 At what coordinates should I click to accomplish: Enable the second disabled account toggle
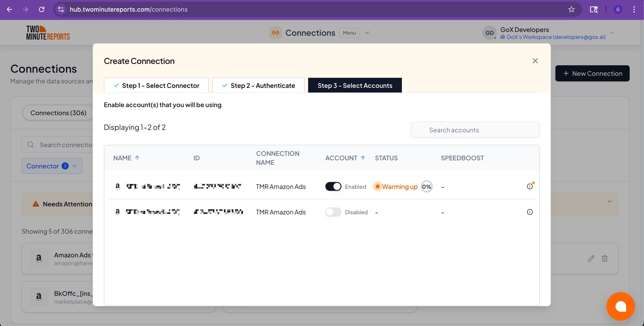333,212
